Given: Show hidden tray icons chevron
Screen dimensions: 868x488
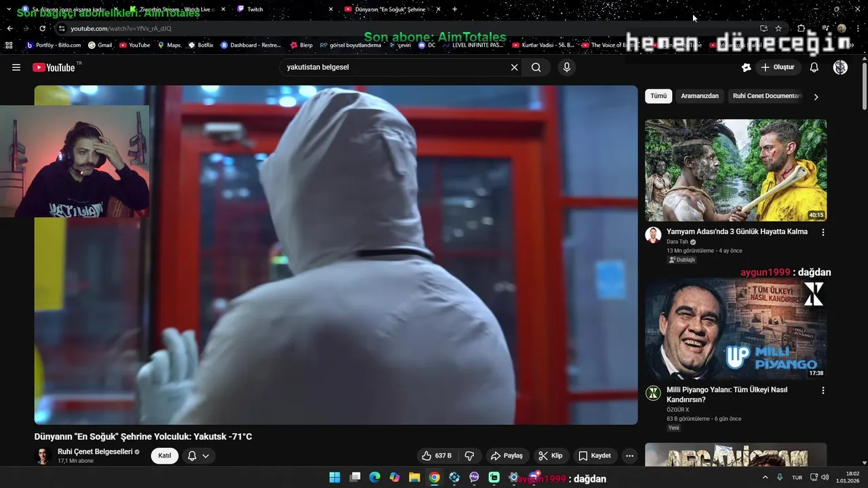Looking at the screenshot, I should click(766, 477).
